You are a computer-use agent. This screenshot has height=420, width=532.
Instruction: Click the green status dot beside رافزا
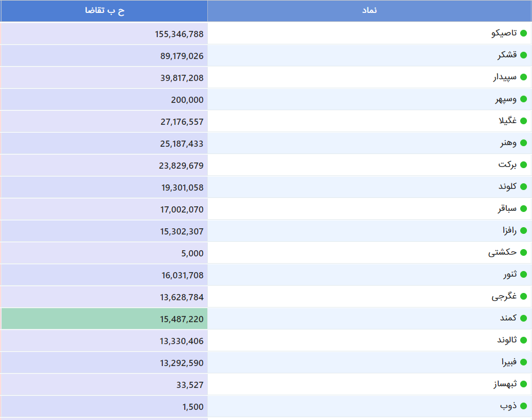(x=523, y=231)
